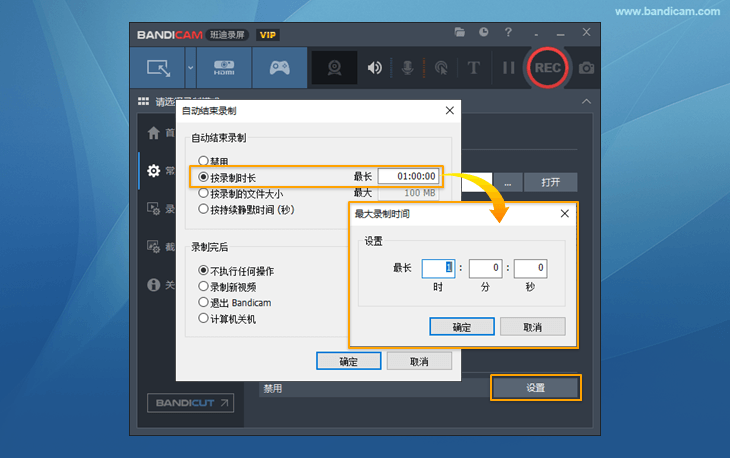Start recording with the REC button

tap(548, 68)
